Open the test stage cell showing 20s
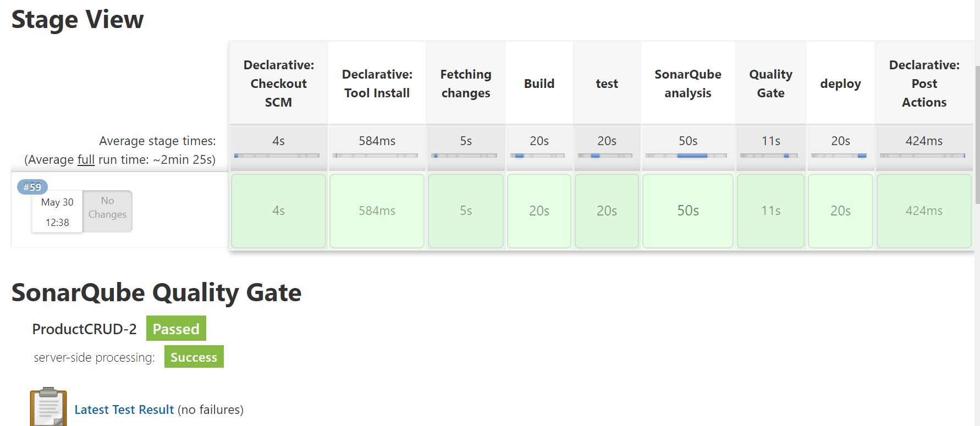Viewport: 980px width, 426px height. click(607, 211)
